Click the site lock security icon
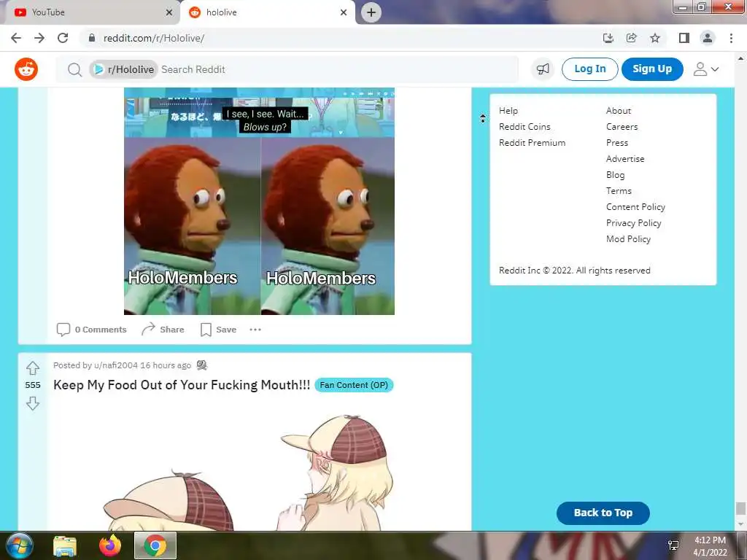The width and height of the screenshot is (747, 560). [91, 38]
